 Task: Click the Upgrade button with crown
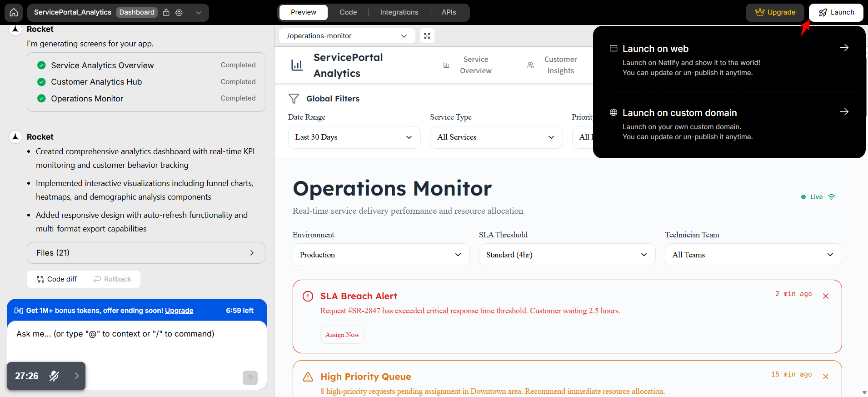pos(775,12)
